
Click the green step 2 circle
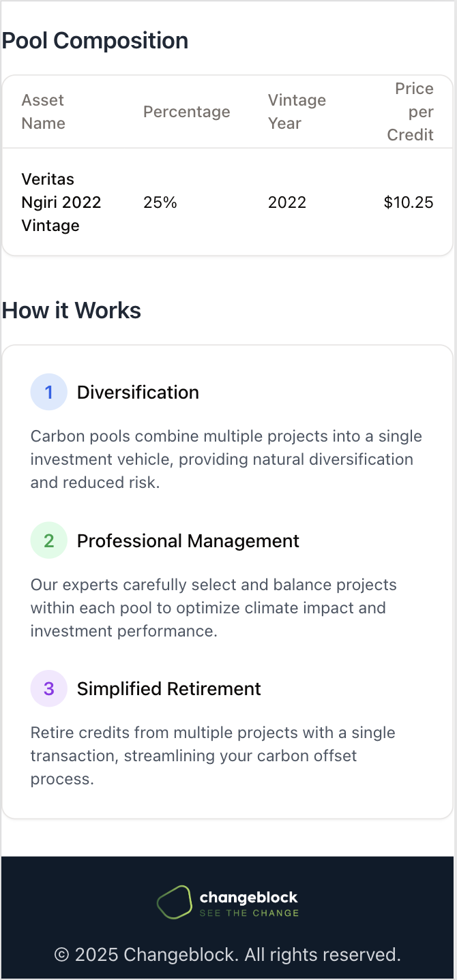[49, 540]
